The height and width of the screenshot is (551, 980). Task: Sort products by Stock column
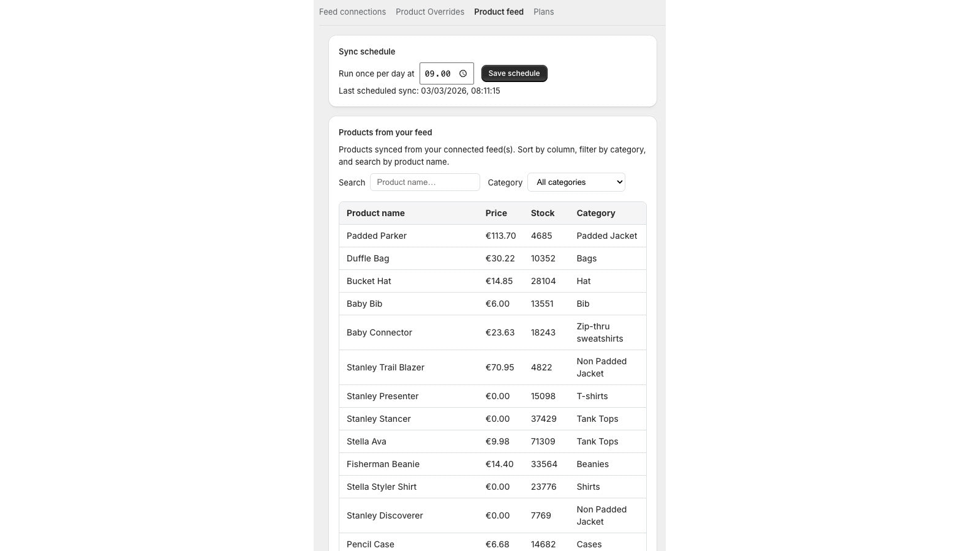click(x=543, y=213)
